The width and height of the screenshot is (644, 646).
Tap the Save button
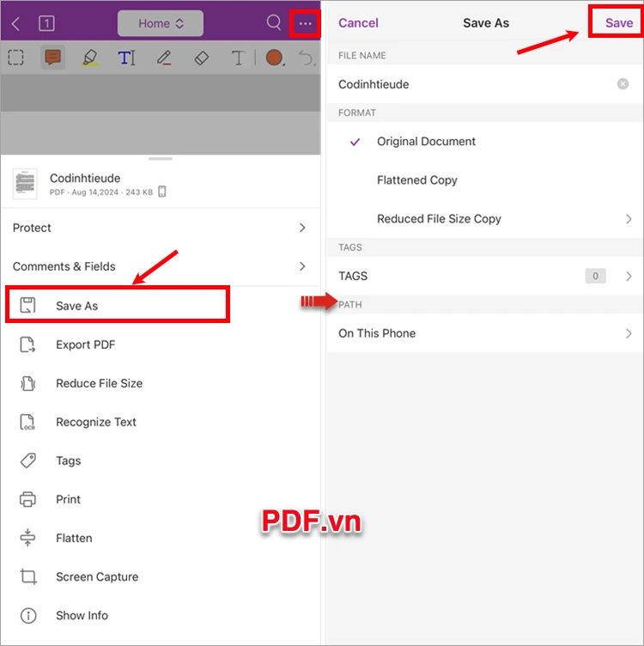pos(618,22)
